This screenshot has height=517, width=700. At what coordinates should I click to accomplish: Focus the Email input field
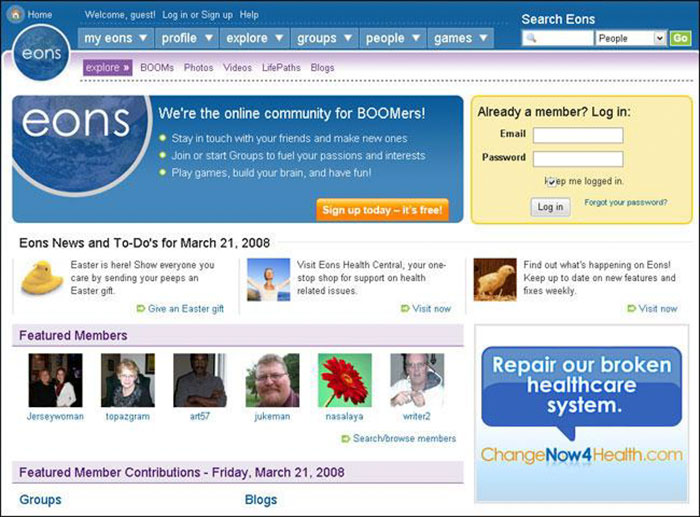tap(578, 135)
